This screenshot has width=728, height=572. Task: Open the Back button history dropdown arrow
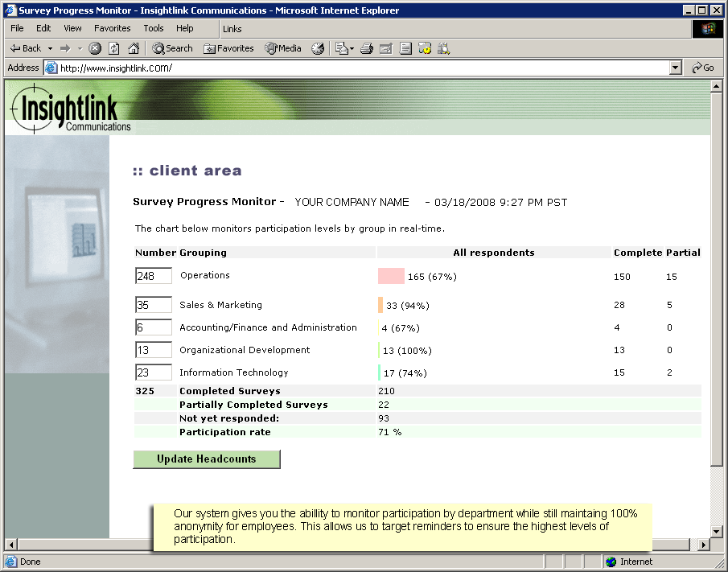click(50, 48)
